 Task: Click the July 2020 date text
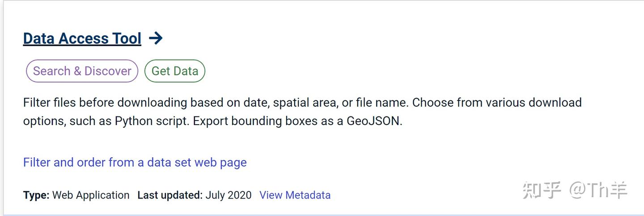click(x=229, y=195)
